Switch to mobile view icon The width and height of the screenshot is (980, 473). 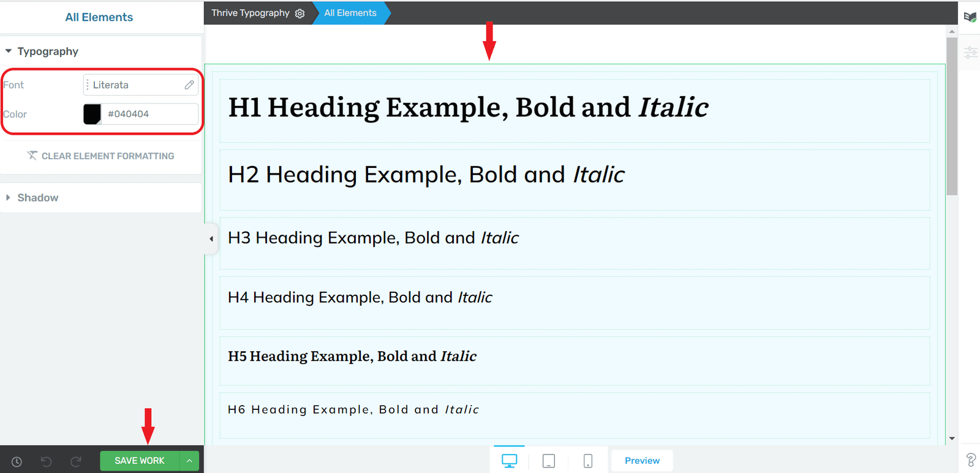point(588,461)
